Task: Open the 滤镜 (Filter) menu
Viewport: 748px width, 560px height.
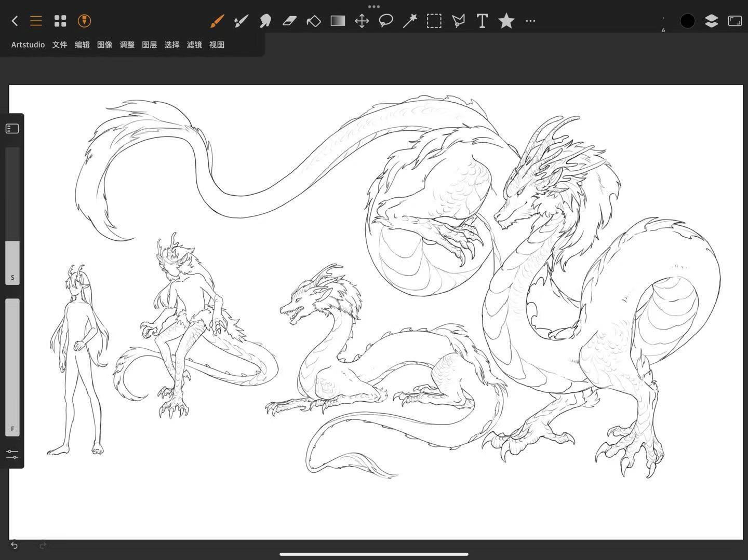Action: 194,45
